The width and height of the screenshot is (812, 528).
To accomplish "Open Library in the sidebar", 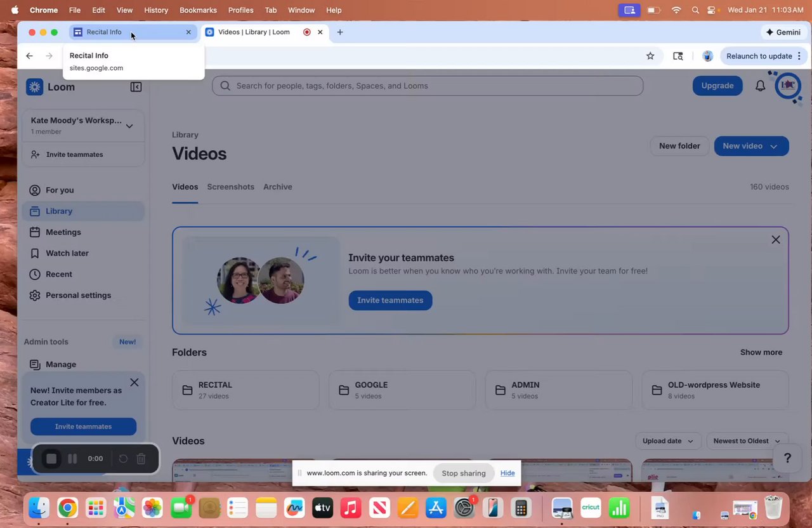I will [83, 211].
